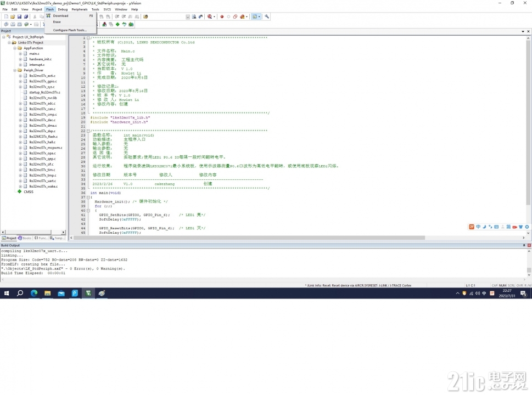This screenshot has width=532, height=395.
Task: Open the Debug menu
Action: tap(63, 9)
